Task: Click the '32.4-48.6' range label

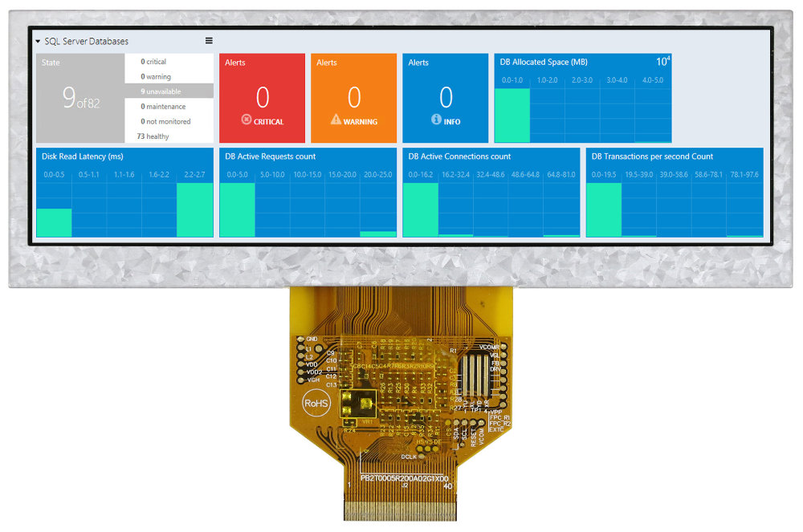Action: [x=491, y=175]
